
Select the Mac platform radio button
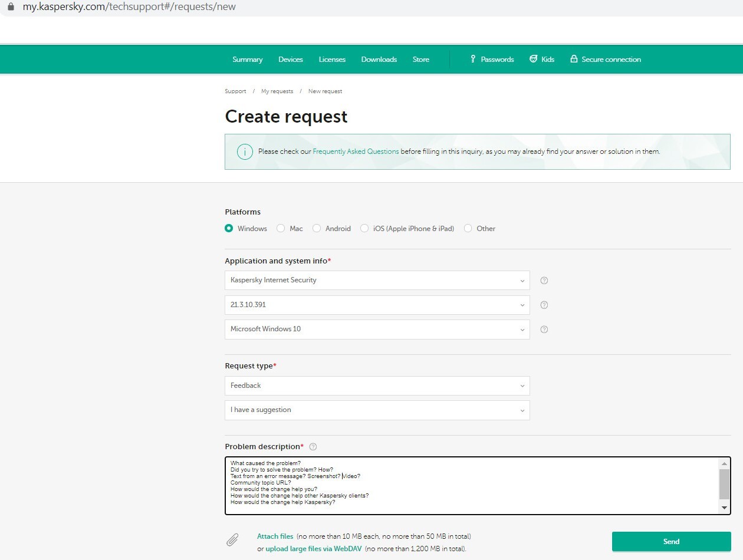pyautogui.click(x=281, y=229)
